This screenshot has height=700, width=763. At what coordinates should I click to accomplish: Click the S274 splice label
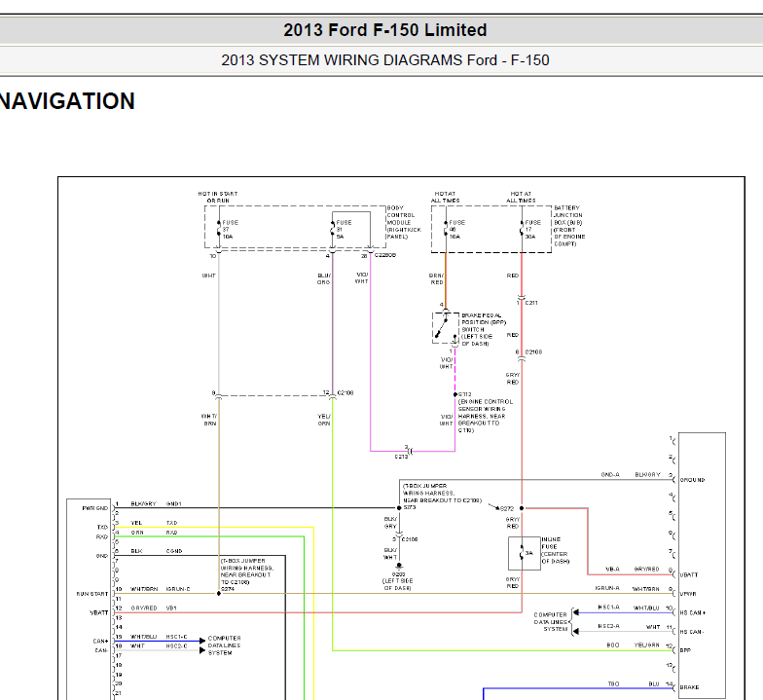point(228,589)
